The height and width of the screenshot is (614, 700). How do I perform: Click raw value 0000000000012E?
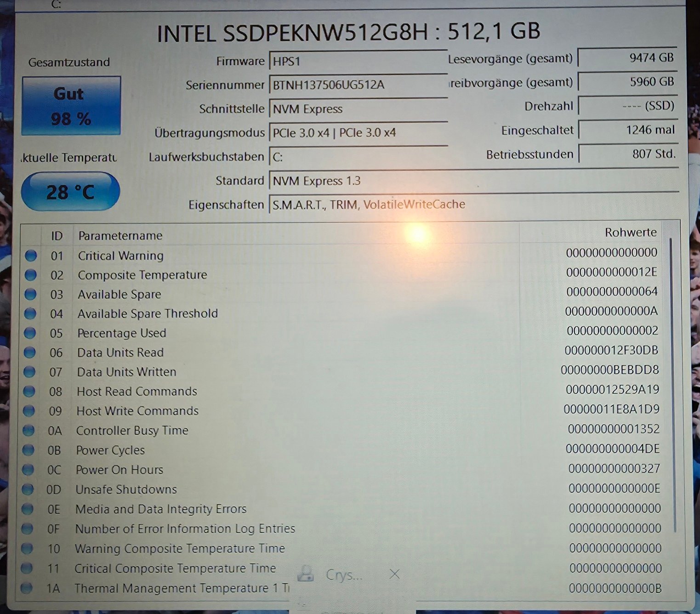tap(612, 272)
